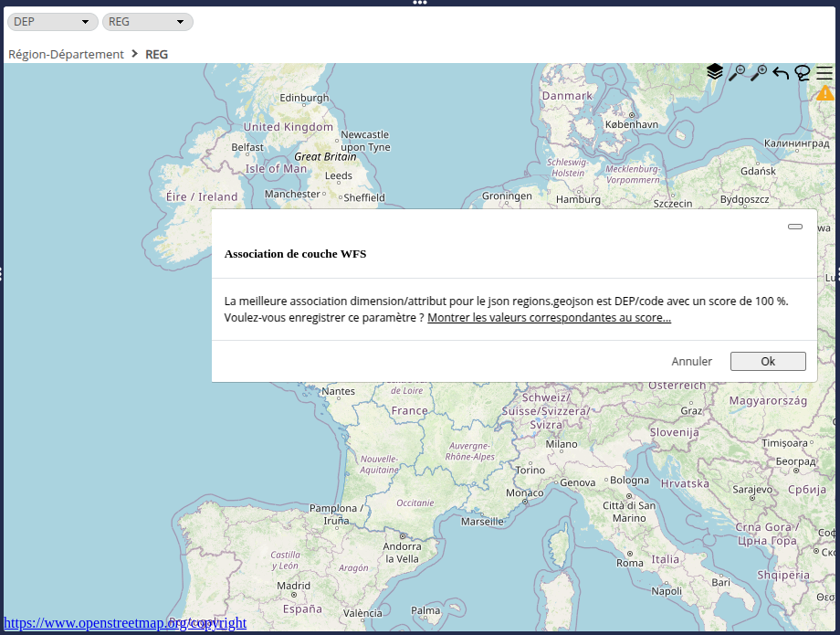The width and height of the screenshot is (840, 635).
Task: Go to Région-Département in the breadcrumb
Action: [x=66, y=54]
